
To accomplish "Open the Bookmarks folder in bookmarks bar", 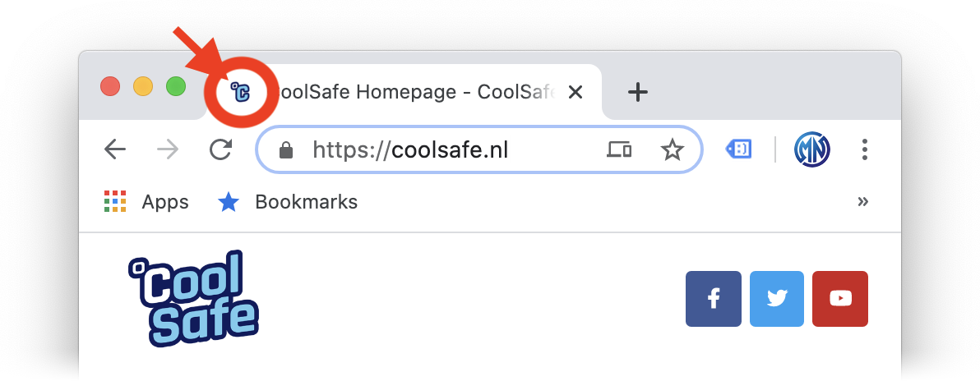I will coord(288,202).
